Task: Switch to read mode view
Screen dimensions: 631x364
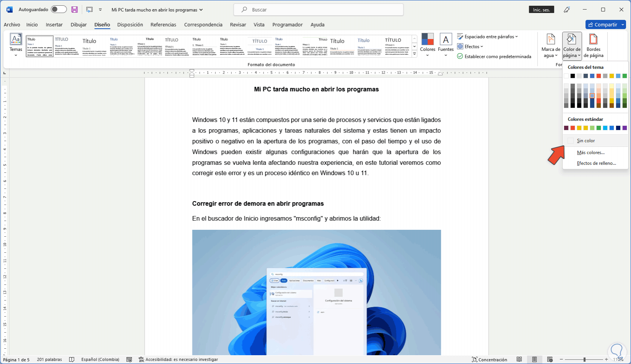Action: [519, 359]
